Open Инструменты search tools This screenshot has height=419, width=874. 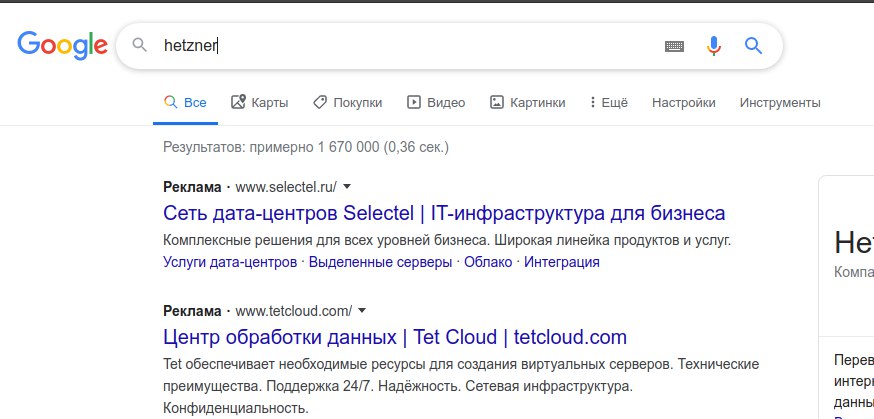click(x=780, y=103)
